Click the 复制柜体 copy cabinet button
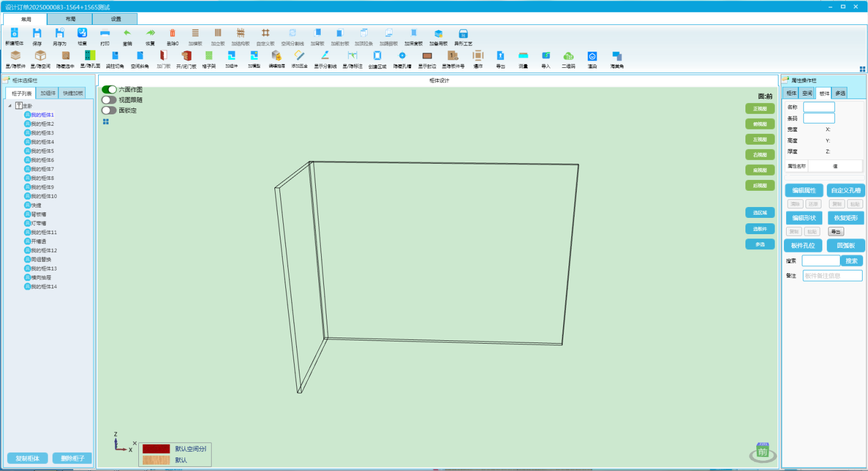 (27, 458)
